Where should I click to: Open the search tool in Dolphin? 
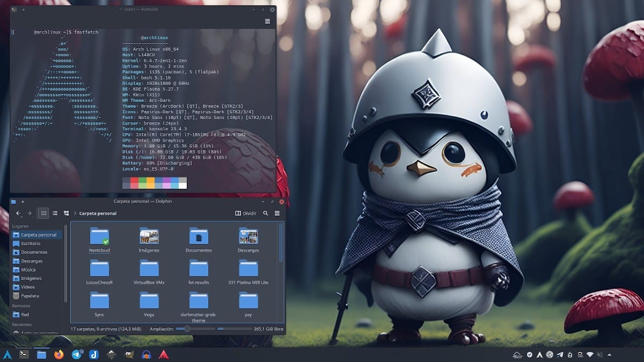pyautogui.click(x=266, y=213)
